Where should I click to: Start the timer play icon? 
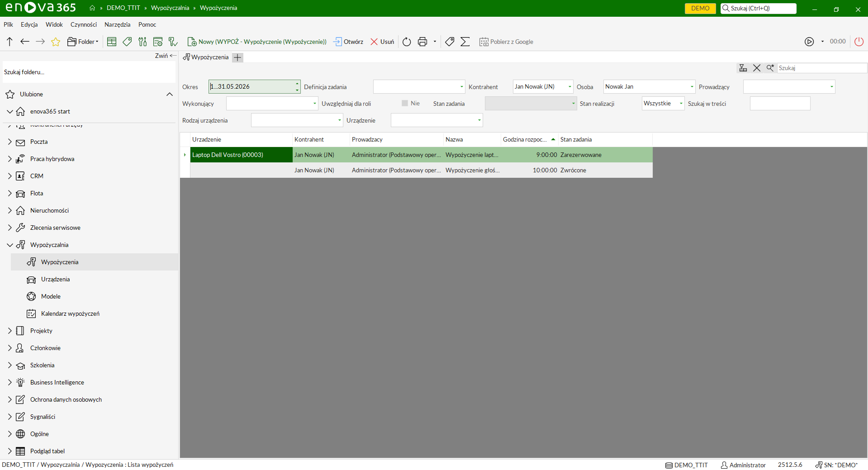coord(809,42)
